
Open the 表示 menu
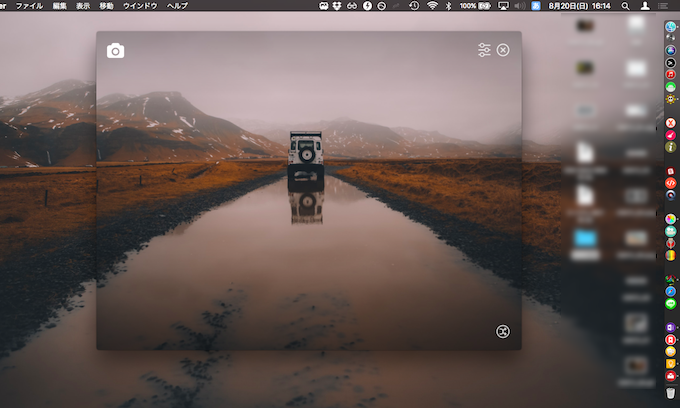84,6
